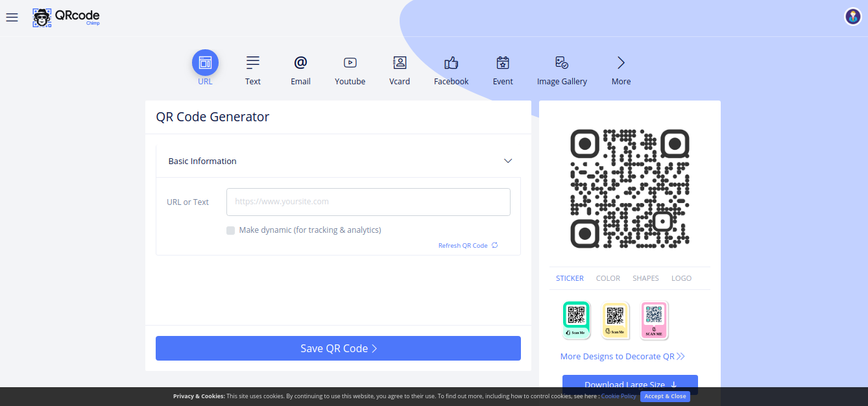Open the Image Gallery QR code type
868x406 pixels.
(561, 63)
